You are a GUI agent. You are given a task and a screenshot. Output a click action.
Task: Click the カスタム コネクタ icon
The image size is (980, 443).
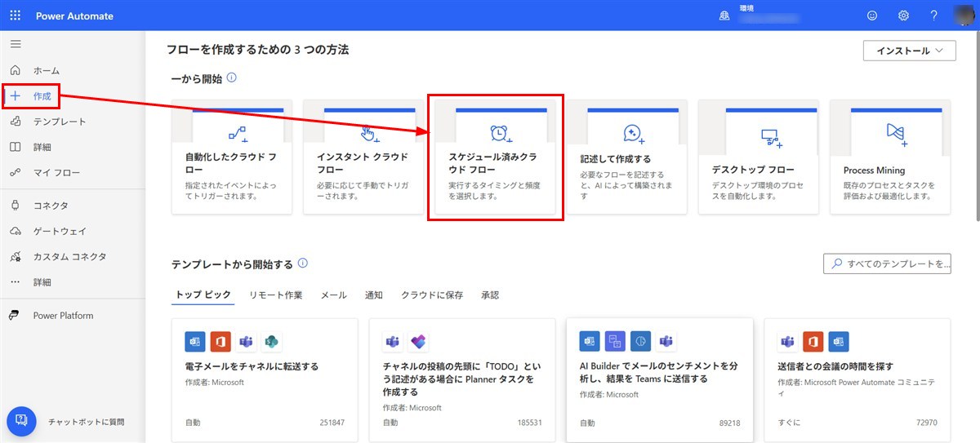click(x=16, y=256)
